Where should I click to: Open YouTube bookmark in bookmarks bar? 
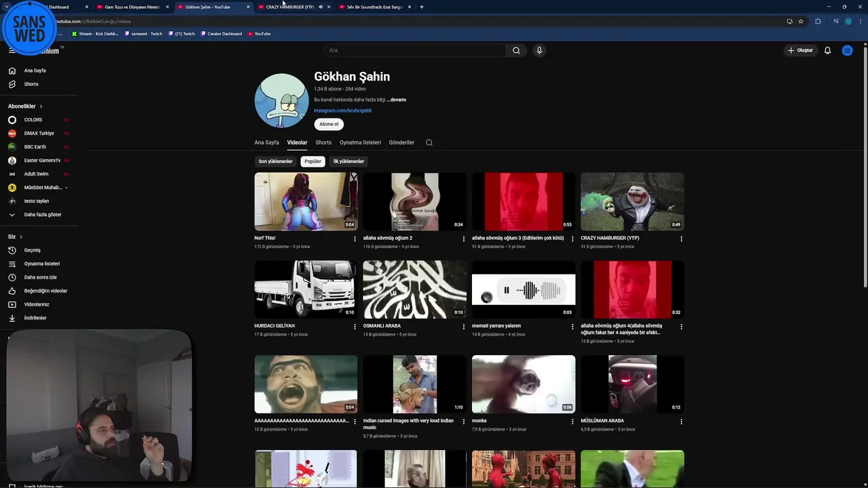[x=259, y=34]
